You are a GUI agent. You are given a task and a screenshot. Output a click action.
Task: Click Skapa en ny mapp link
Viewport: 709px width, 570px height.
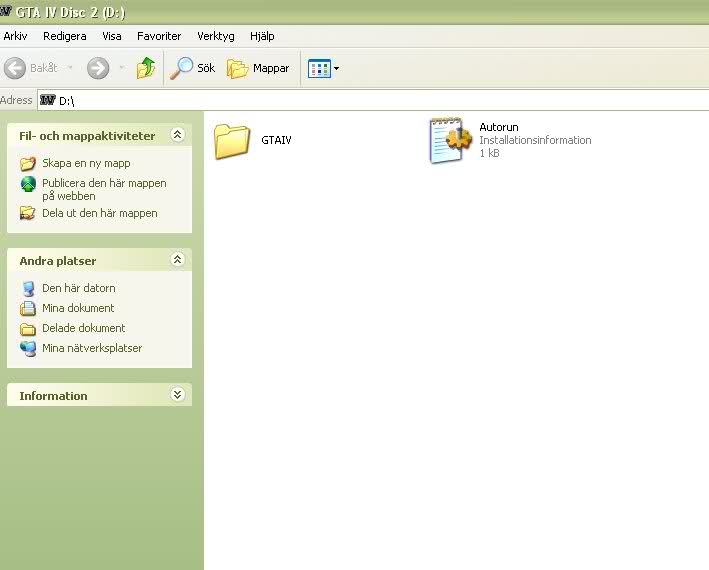point(85,163)
